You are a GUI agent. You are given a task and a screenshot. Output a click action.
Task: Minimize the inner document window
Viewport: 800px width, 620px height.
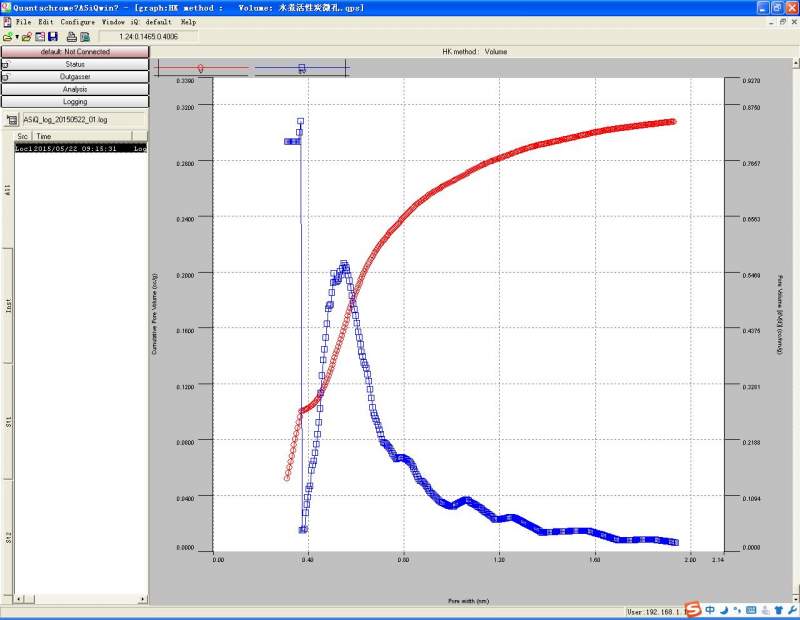[771, 22]
